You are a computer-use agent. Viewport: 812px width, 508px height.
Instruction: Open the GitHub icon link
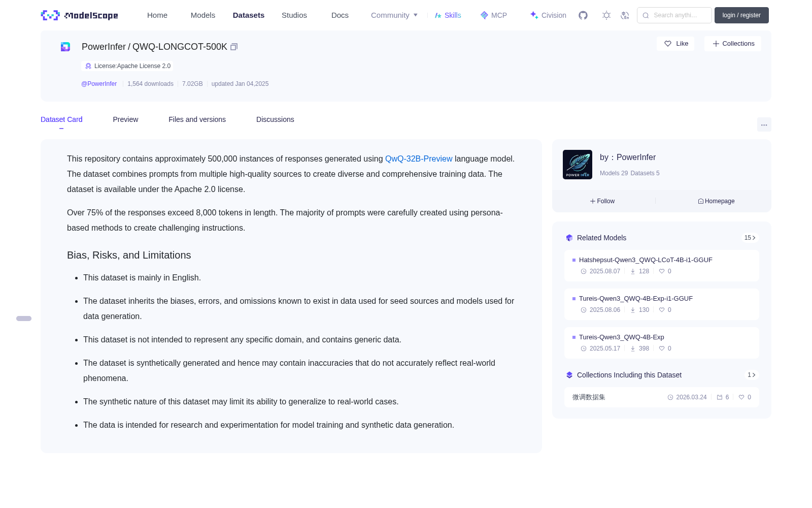pos(583,15)
